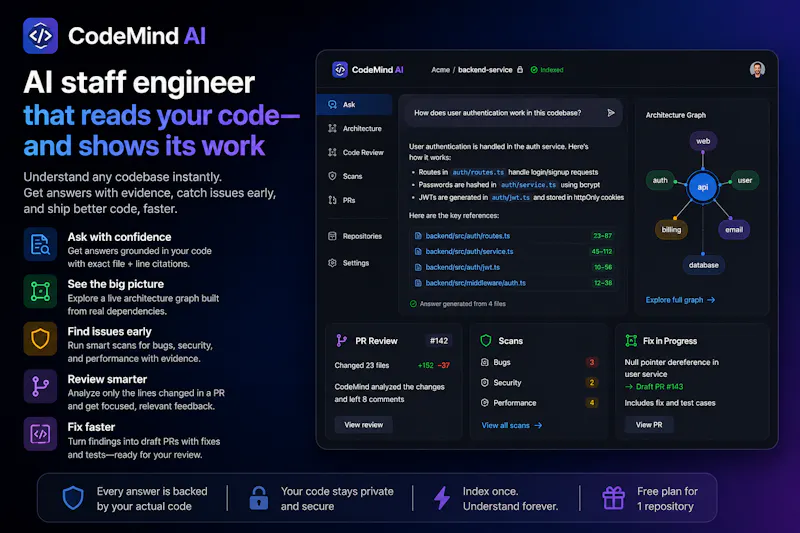Click the Acme breadcrumb

pos(440,70)
